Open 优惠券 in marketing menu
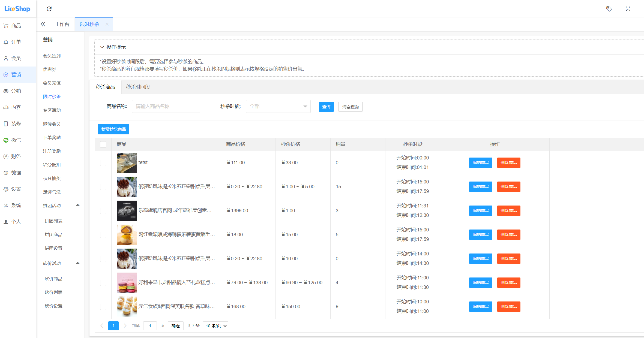644x338 pixels. (x=50, y=69)
